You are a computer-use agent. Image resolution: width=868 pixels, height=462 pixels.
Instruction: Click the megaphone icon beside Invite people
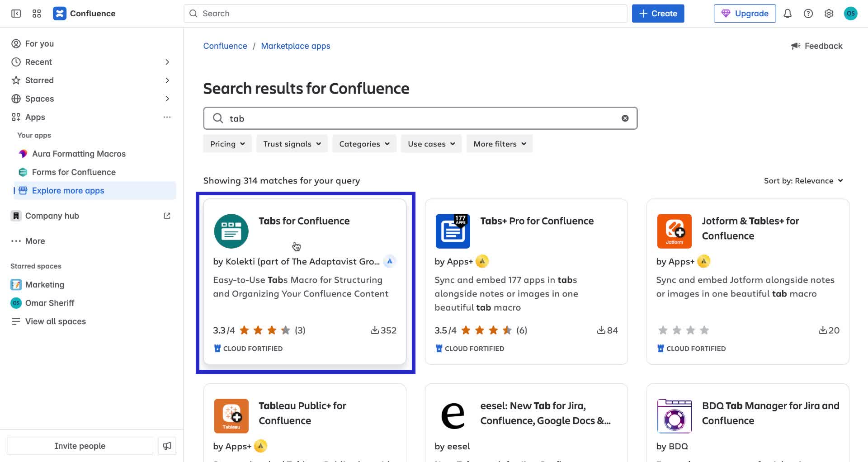pyautogui.click(x=167, y=446)
